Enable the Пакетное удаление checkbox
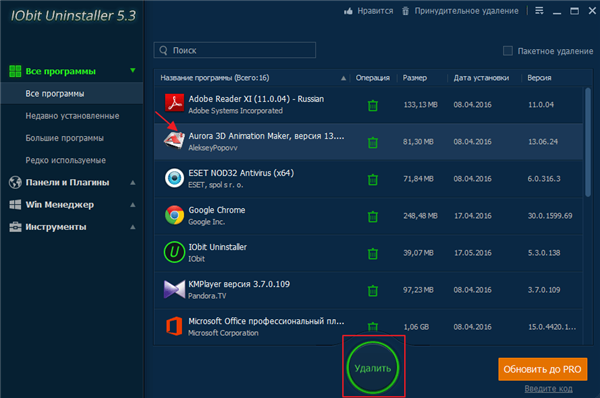Viewport: 600px width, 398px height. tap(508, 51)
